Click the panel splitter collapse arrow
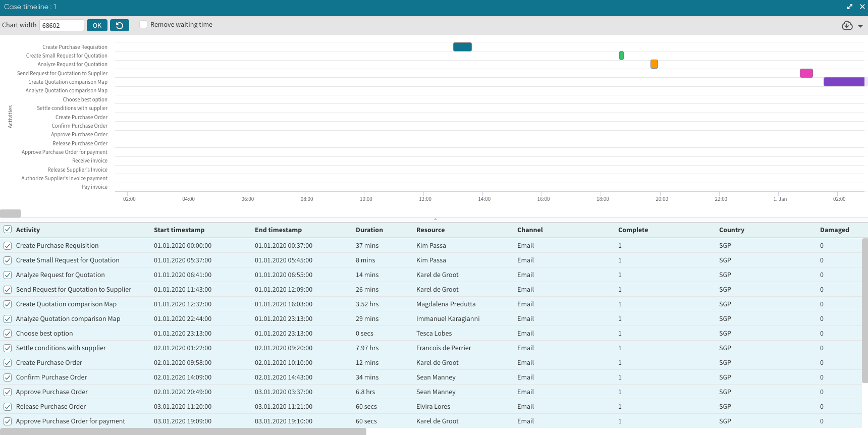The height and width of the screenshot is (435, 868). click(435, 219)
